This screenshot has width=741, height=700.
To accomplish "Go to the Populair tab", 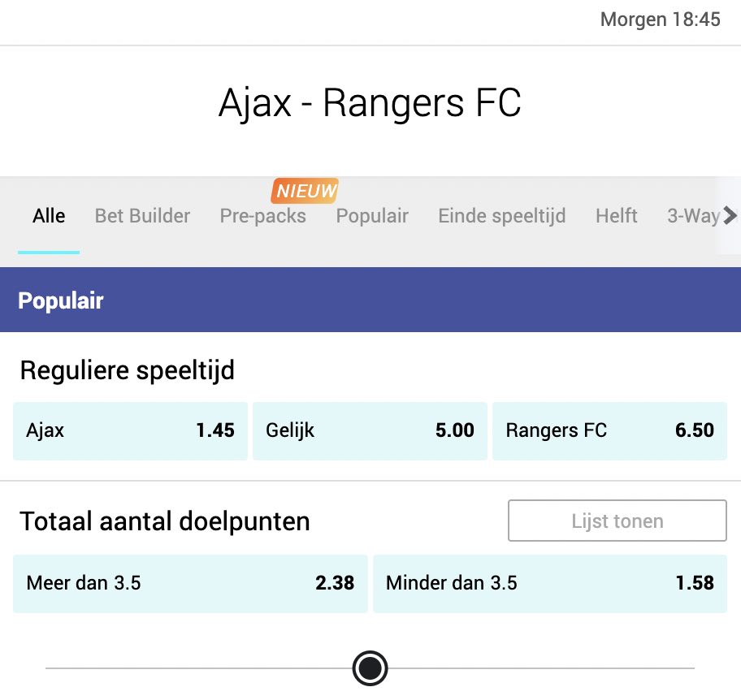I will 372,216.
